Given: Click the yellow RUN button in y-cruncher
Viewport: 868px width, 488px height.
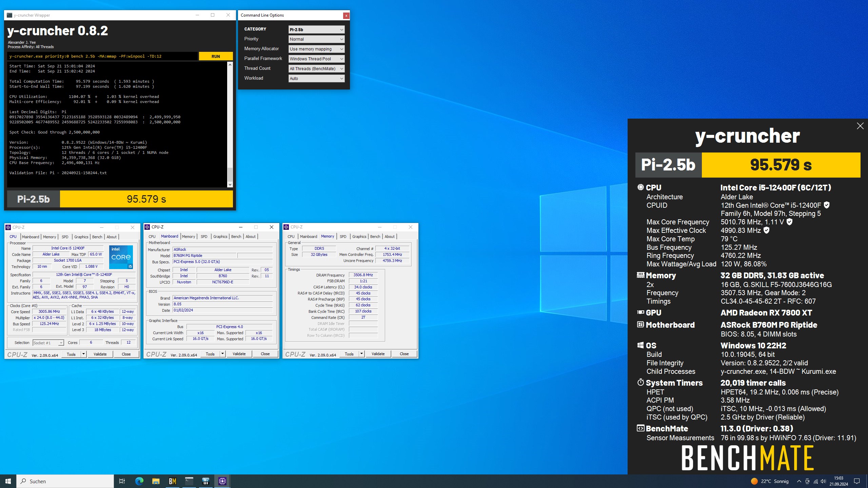Looking at the screenshot, I should (216, 56).
